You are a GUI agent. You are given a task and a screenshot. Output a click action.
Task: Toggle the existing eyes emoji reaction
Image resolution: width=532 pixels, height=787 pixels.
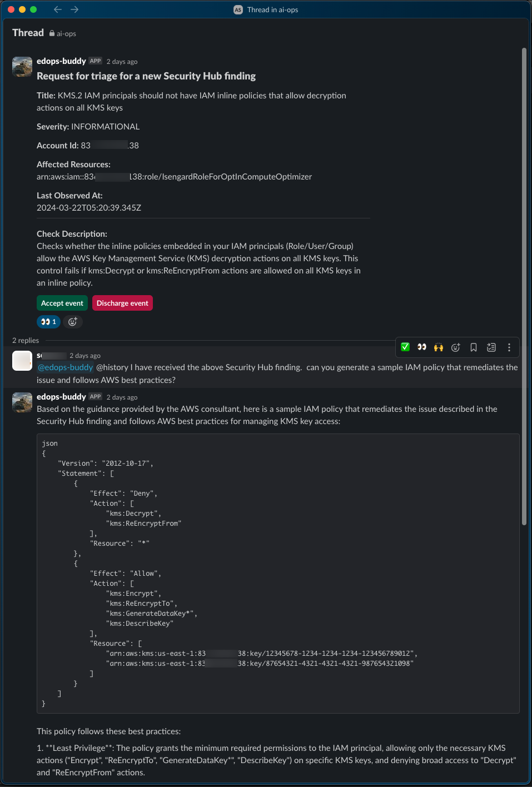pyautogui.click(x=48, y=321)
